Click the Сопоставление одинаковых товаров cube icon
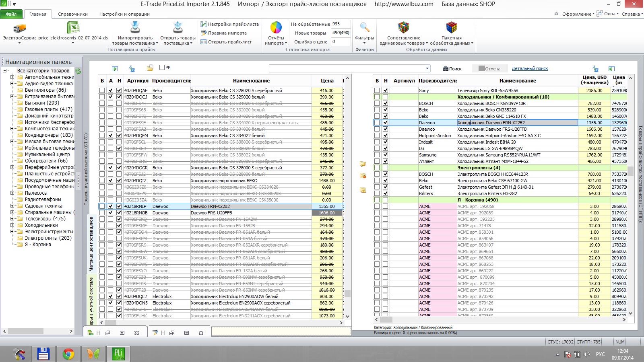This screenshot has width=644, height=362. pyautogui.click(x=403, y=27)
